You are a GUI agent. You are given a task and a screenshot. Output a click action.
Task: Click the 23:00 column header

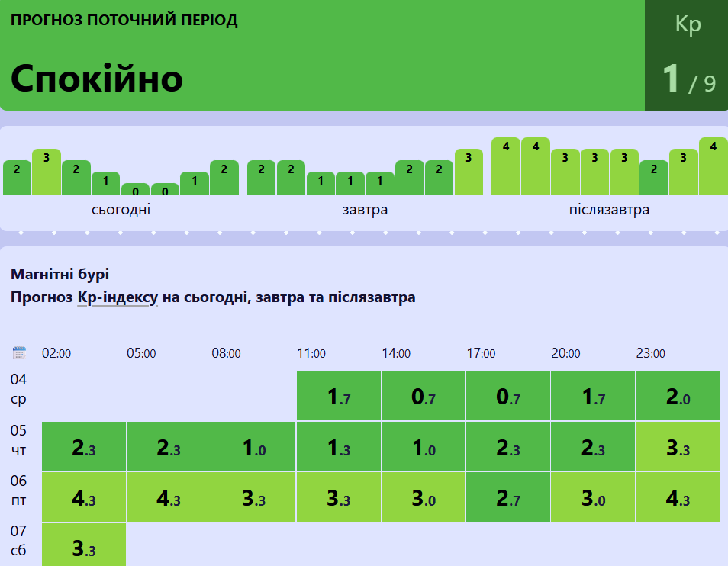tap(651, 354)
